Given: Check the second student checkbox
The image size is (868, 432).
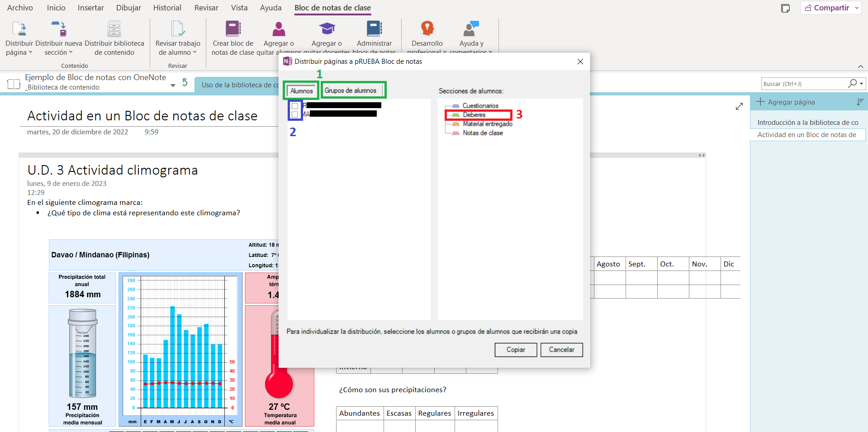Looking at the screenshot, I should pos(294,114).
